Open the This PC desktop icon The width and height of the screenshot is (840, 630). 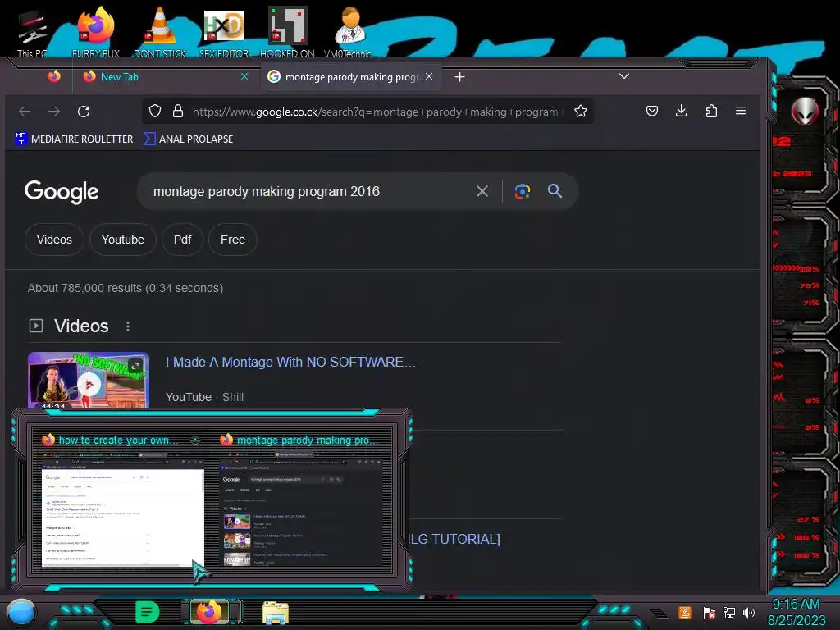31,33
